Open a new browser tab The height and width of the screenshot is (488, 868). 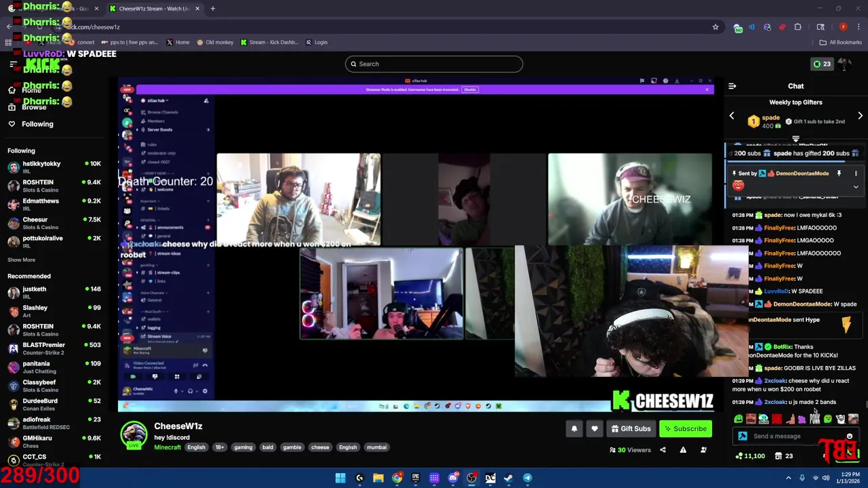pos(213,9)
